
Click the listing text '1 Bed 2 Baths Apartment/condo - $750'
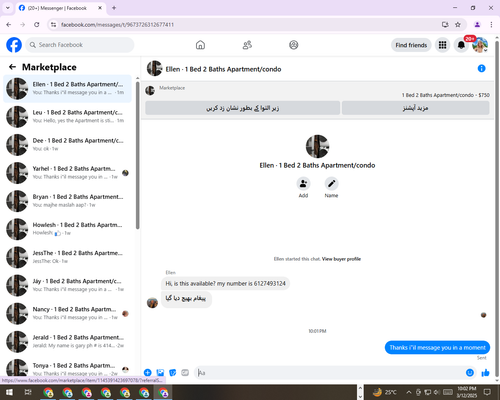(445, 95)
